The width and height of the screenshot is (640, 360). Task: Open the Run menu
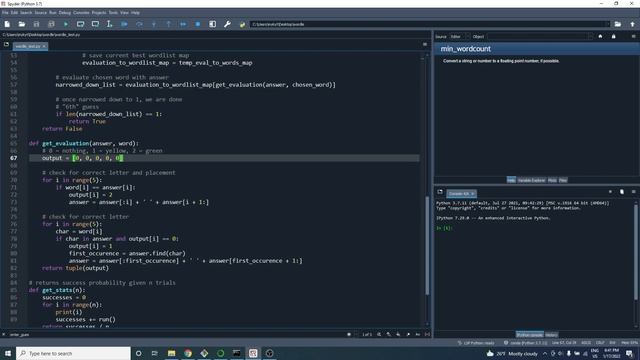pos(53,13)
